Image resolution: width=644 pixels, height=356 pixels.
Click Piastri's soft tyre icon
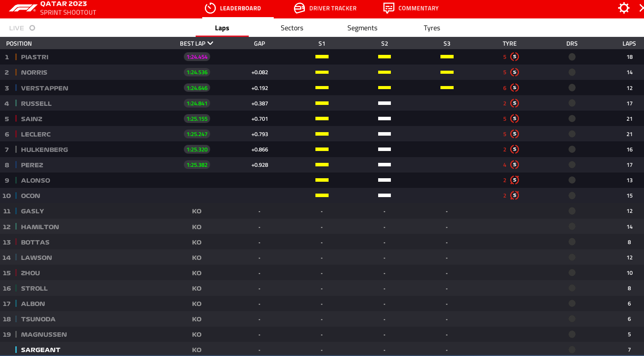pyautogui.click(x=515, y=57)
